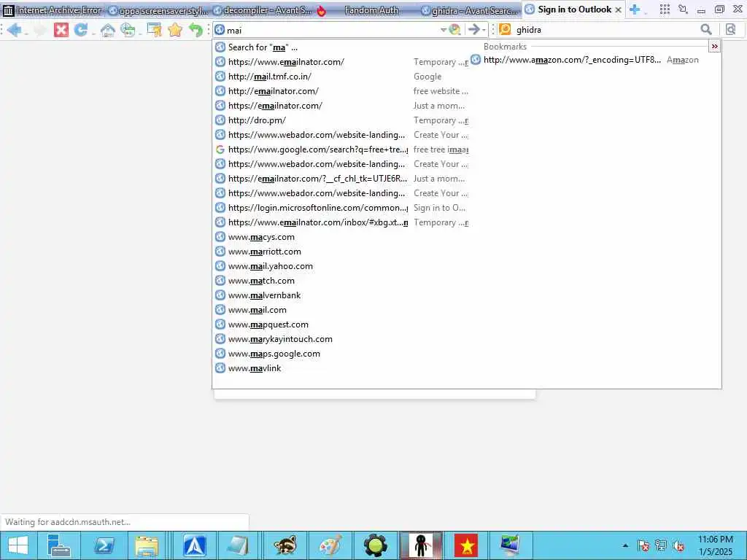Click the globe network toolbar icon
This screenshot has height=560, width=747.
(x=128, y=30)
